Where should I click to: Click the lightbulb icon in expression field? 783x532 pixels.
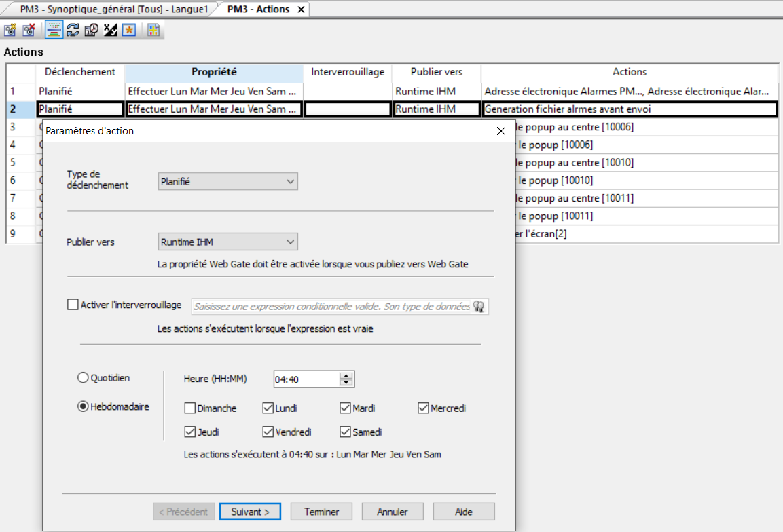click(x=479, y=307)
